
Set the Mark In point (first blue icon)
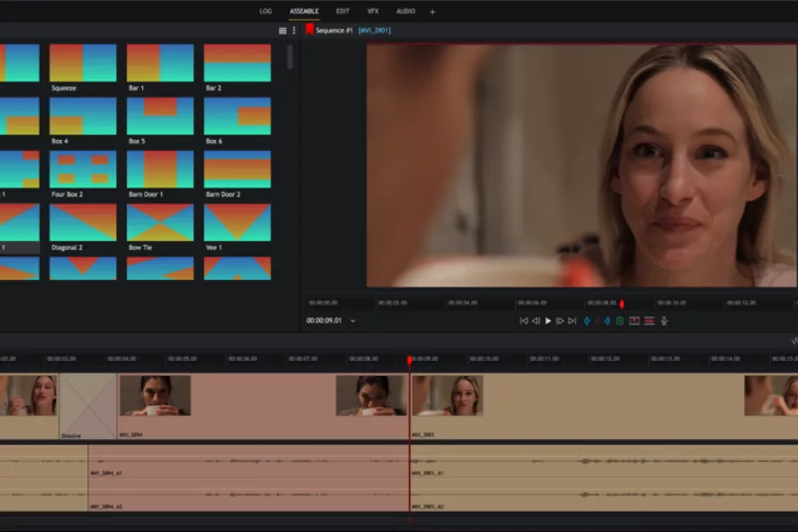coord(587,321)
